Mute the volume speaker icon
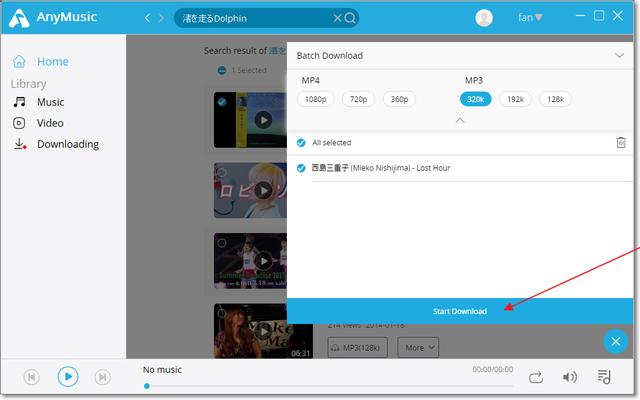 (569, 377)
